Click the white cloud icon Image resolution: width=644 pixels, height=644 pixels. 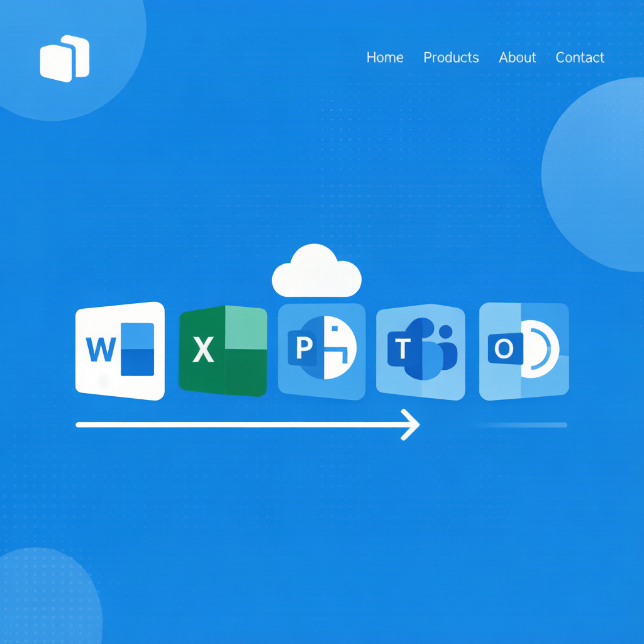click(317, 270)
